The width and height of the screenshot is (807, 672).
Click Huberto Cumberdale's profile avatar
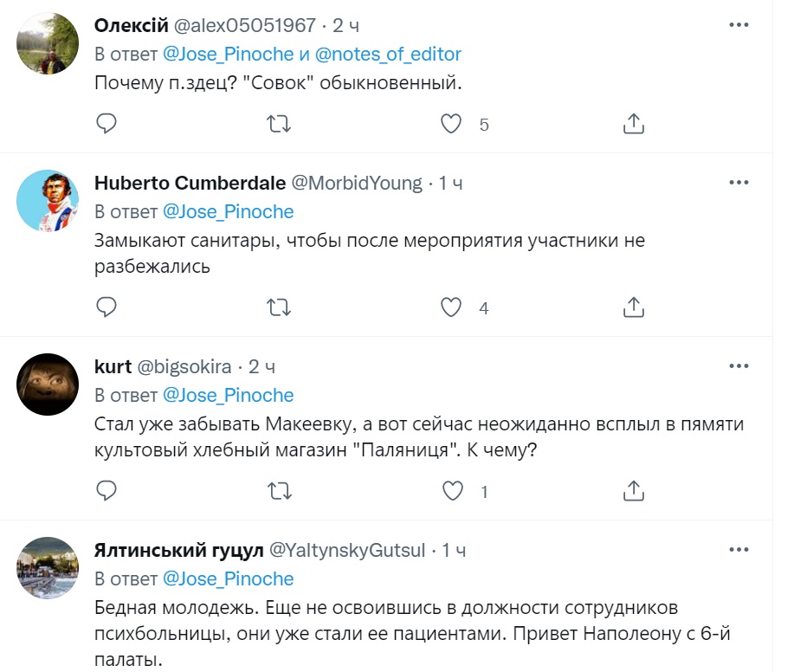click(48, 201)
